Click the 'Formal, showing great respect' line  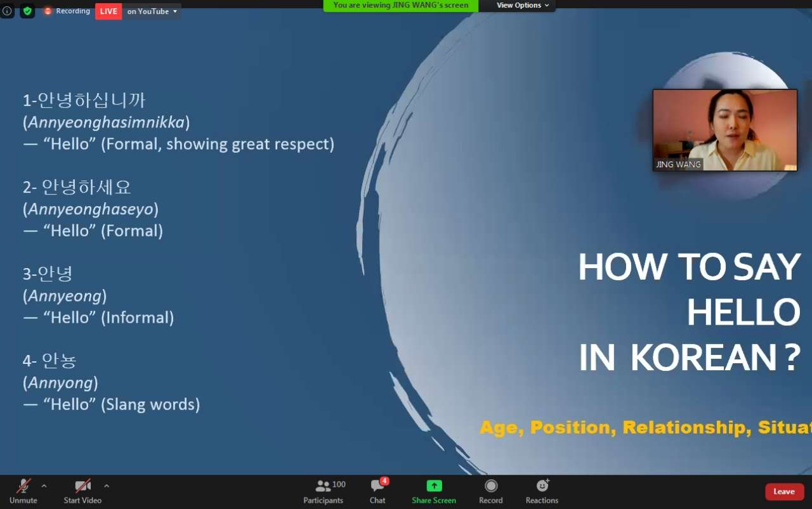click(179, 144)
